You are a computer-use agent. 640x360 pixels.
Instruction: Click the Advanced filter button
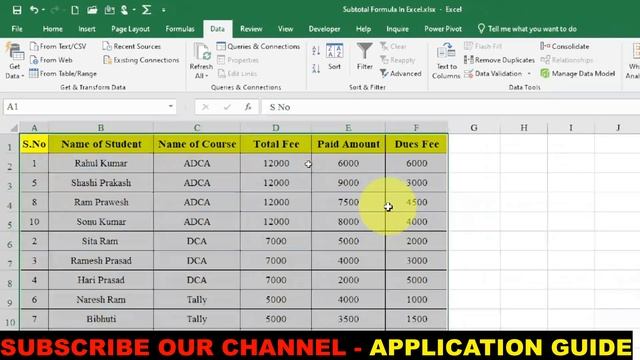[x=400, y=73]
